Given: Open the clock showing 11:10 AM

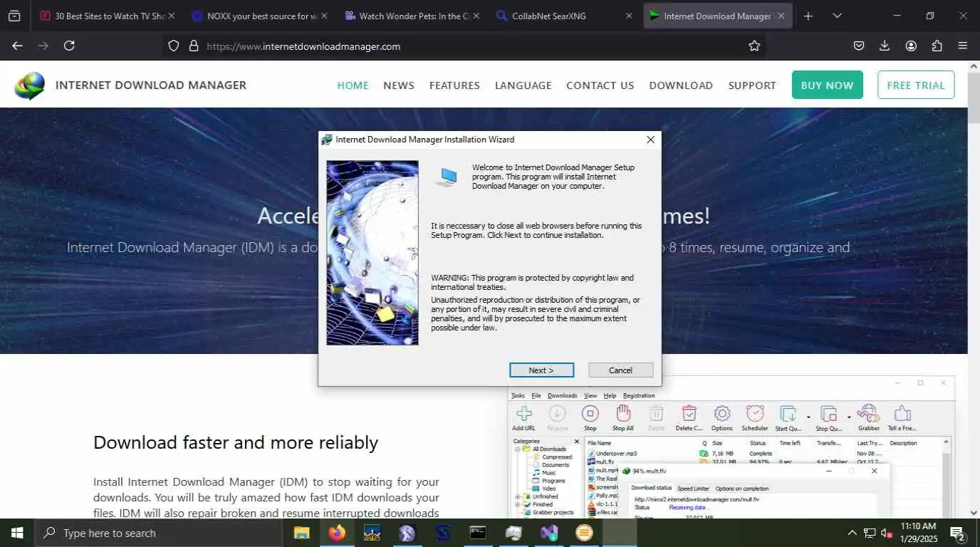Looking at the screenshot, I should (x=918, y=533).
